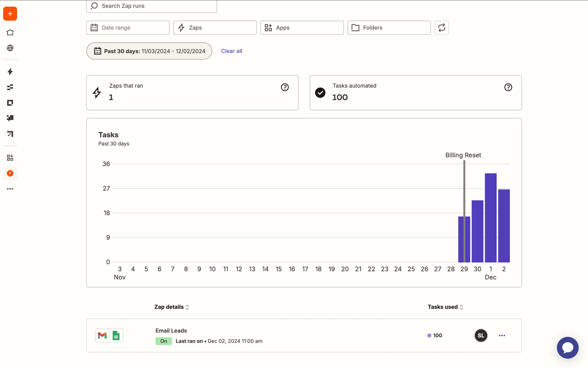Click the Clear all link
This screenshot has width=588, height=368.
[x=232, y=51]
